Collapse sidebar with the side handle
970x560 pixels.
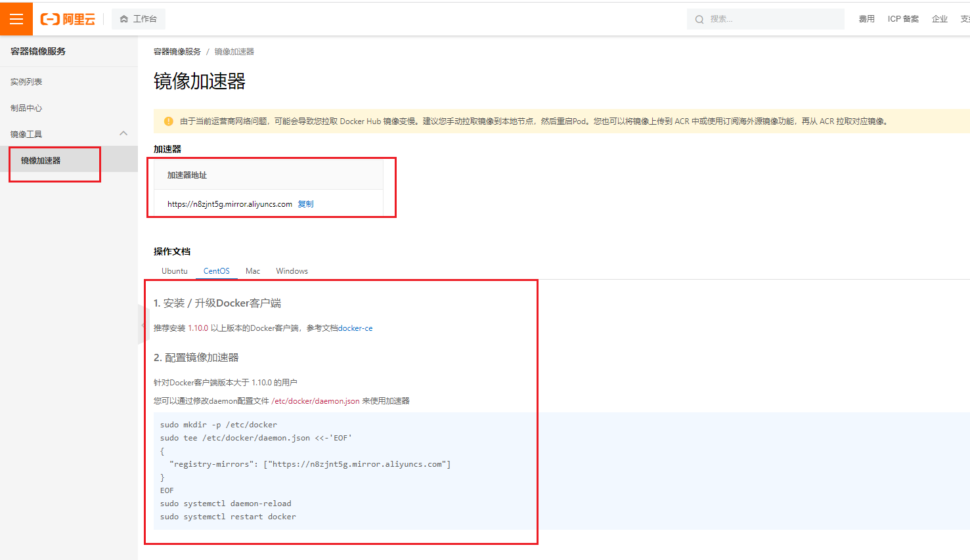pos(143,324)
